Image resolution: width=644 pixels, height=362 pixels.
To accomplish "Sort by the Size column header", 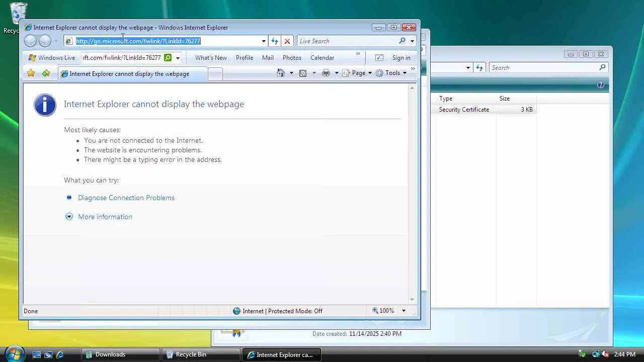I will coord(516,99).
